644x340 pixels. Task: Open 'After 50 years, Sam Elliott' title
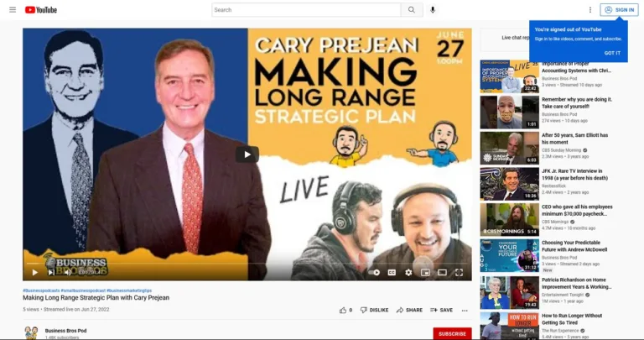574,139
